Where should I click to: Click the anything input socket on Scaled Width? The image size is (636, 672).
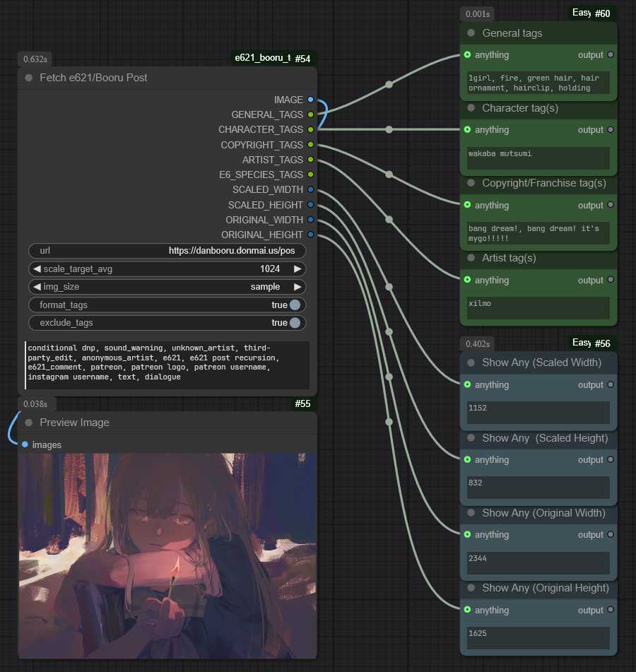468,385
